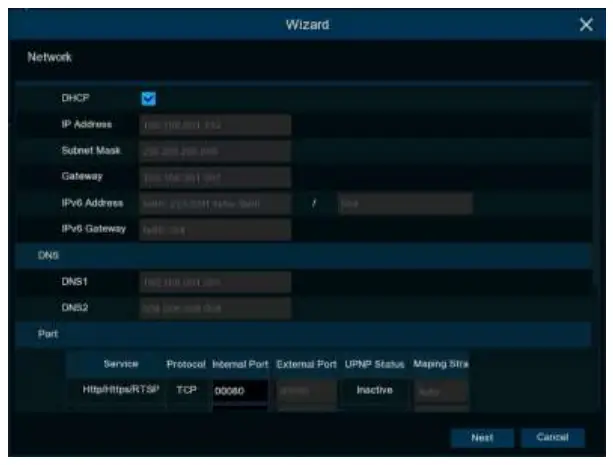Image resolution: width=613 pixels, height=465 pixels.
Task: Click the TCP protocol cell
Action: [x=186, y=390]
